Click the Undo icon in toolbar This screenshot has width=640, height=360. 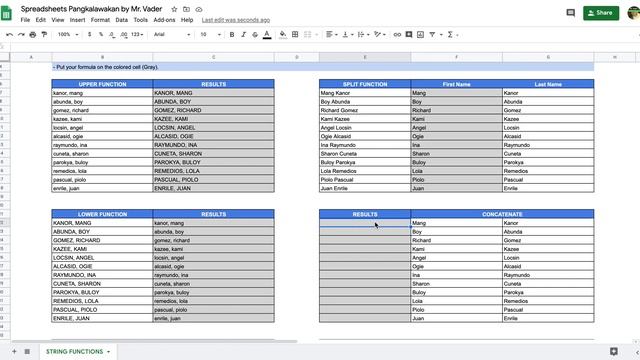click(x=9, y=35)
